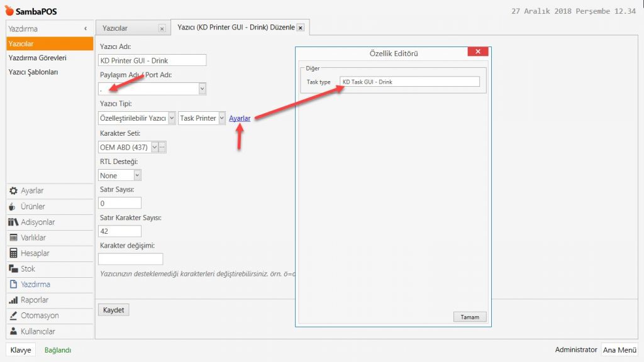Open Raporlar section with chart icon
The height and width of the screenshot is (362, 644).
tap(34, 300)
